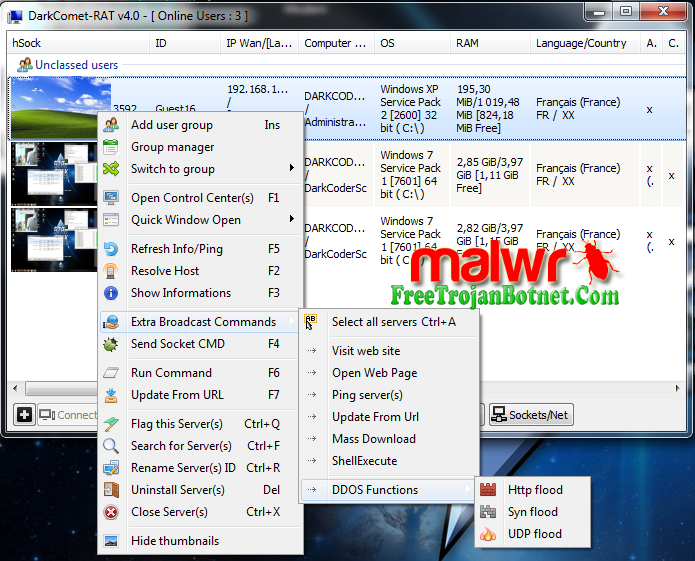This screenshot has width=695, height=561.
Task: Click the Uninstall Server(s) door icon
Action: click(111, 490)
